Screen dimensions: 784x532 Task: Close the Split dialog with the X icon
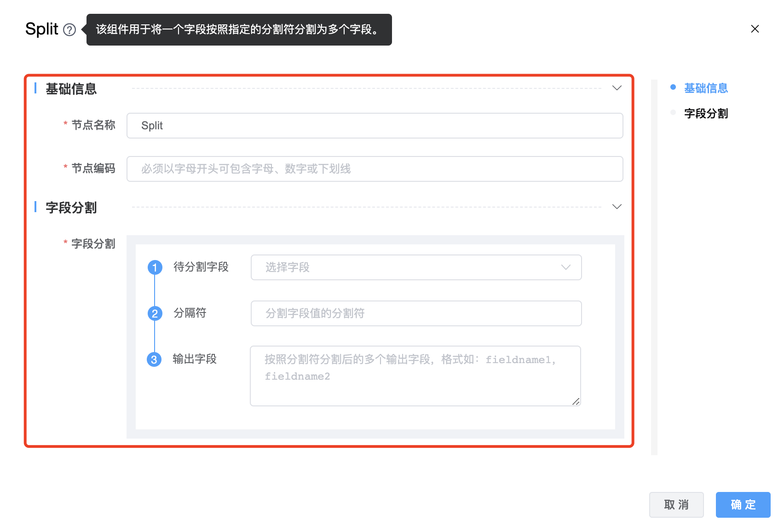(755, 29)
